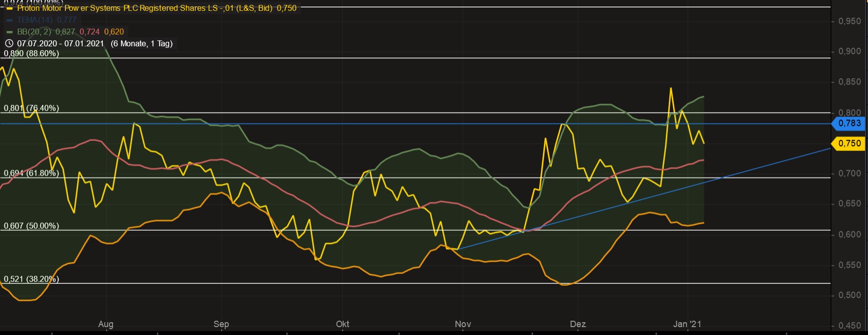Click the 0,801 (76.40%) Fibonacci level label
The width and height of the screenshot is (868, 335).
click(x=31, y=108)
